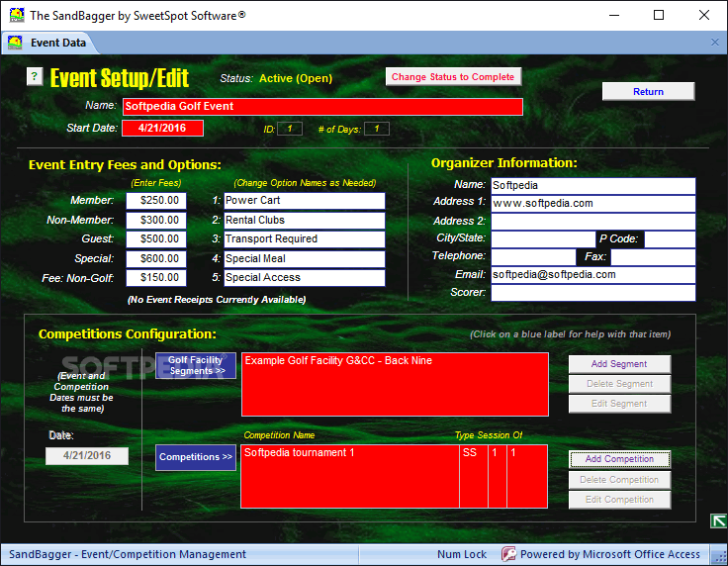This screenshot has height=566, width=728.
Task: Click the question mark help icon
Action: 35,76
